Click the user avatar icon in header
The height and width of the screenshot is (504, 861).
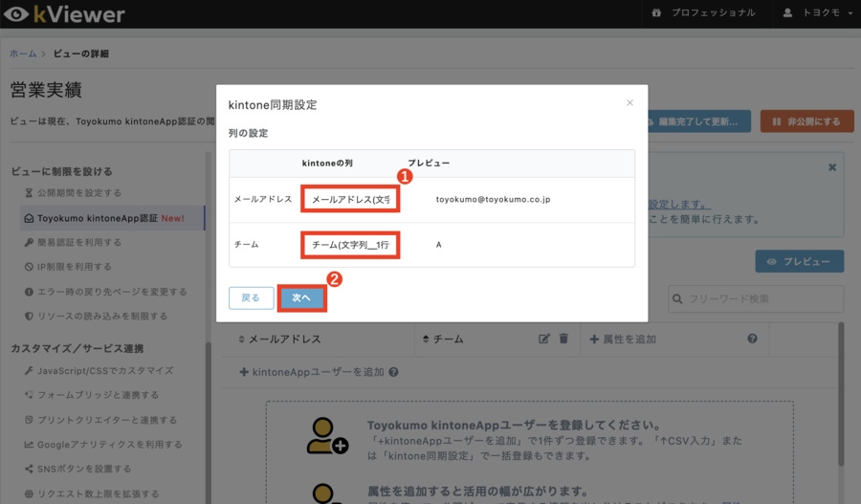(x=787, y=12)
